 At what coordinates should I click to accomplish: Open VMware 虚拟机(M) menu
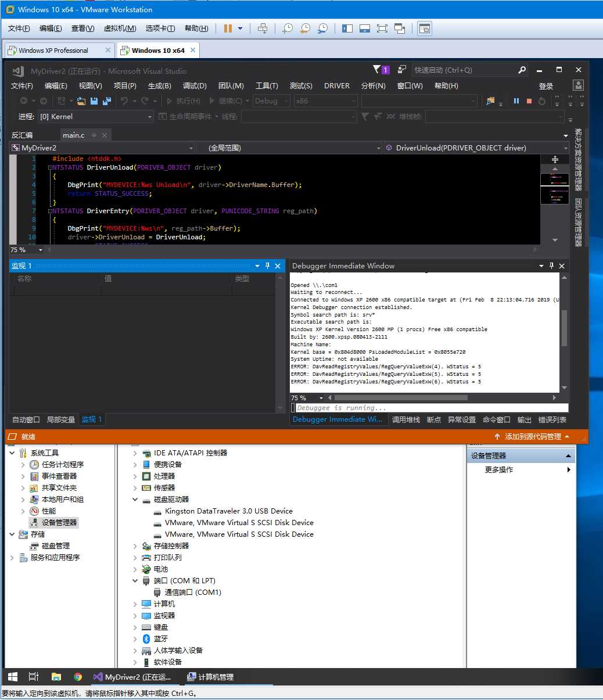[120, 28]
